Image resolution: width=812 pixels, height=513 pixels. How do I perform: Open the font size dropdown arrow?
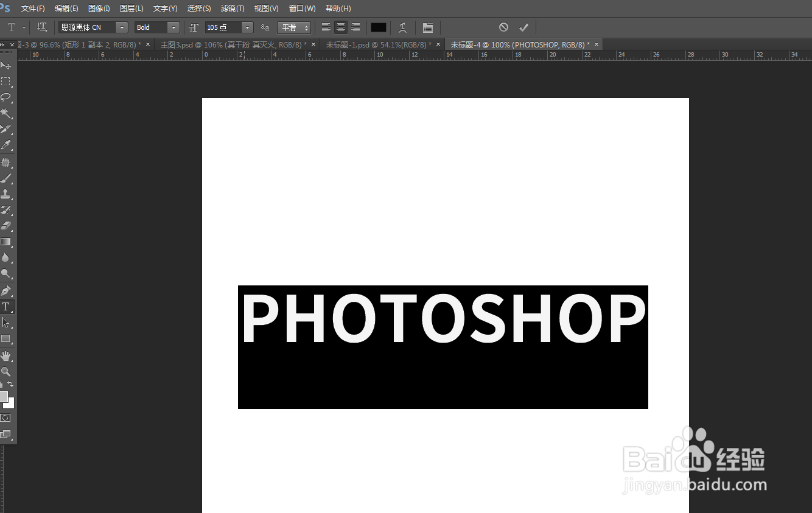pos(247,27)
